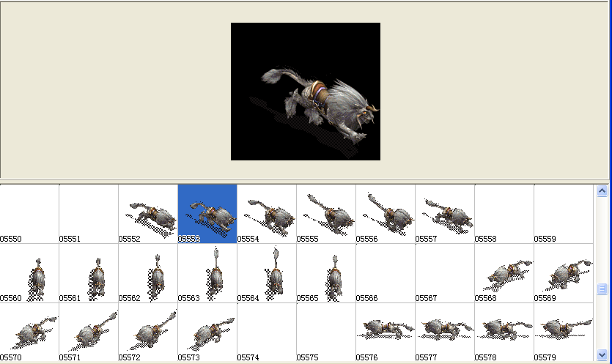Select back-facing sprite frame 05560
Viewport: 612px width, 364px height.
tap(29, 273)
